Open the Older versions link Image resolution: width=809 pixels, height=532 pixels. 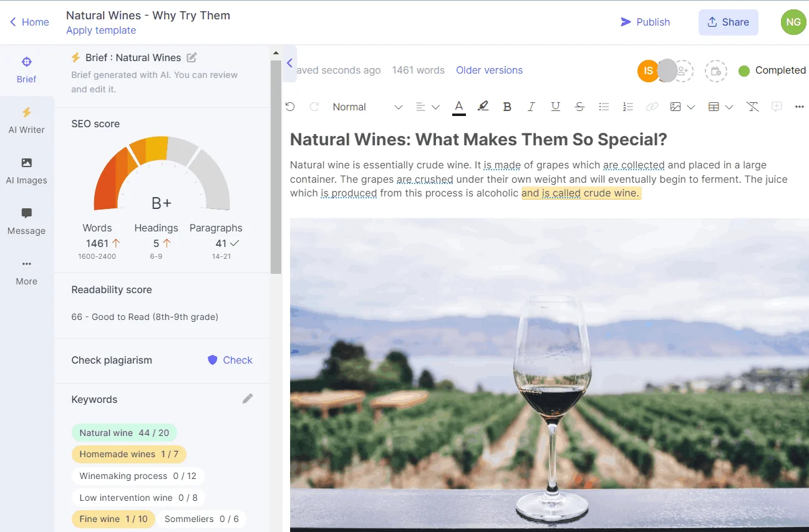click(489, 70)
